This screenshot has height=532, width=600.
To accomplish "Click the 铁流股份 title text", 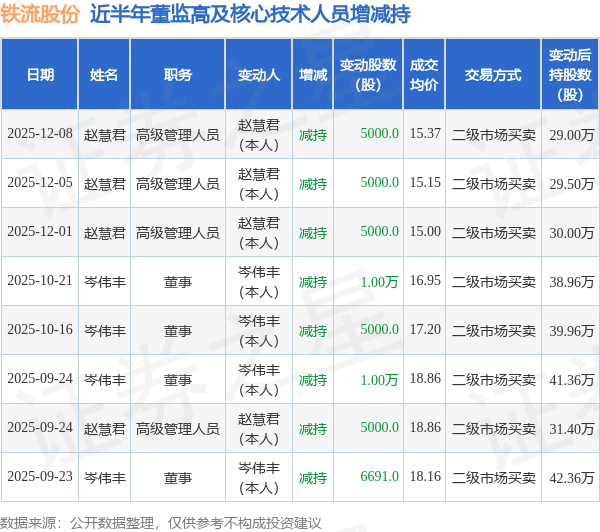I will click(x=40, y=14).
